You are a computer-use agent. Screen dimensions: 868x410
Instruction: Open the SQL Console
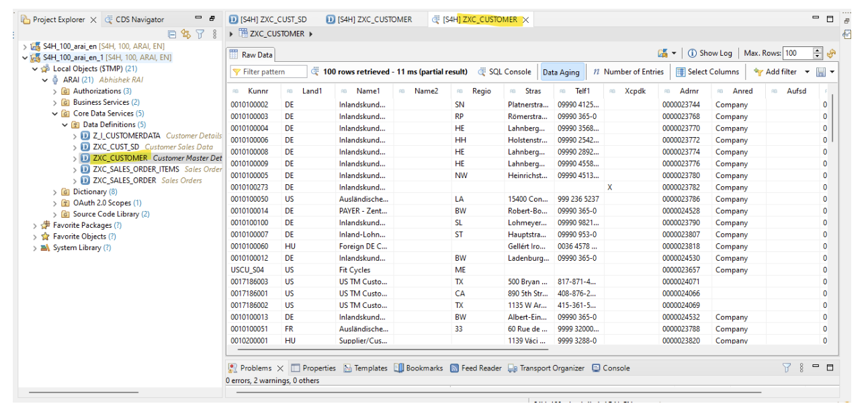tap(505, 72)
